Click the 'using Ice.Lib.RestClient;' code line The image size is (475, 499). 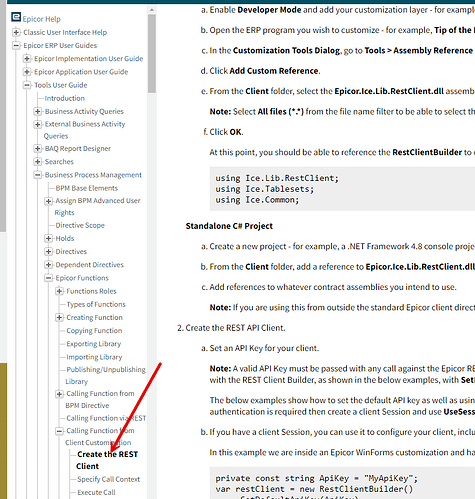(277, 178)
